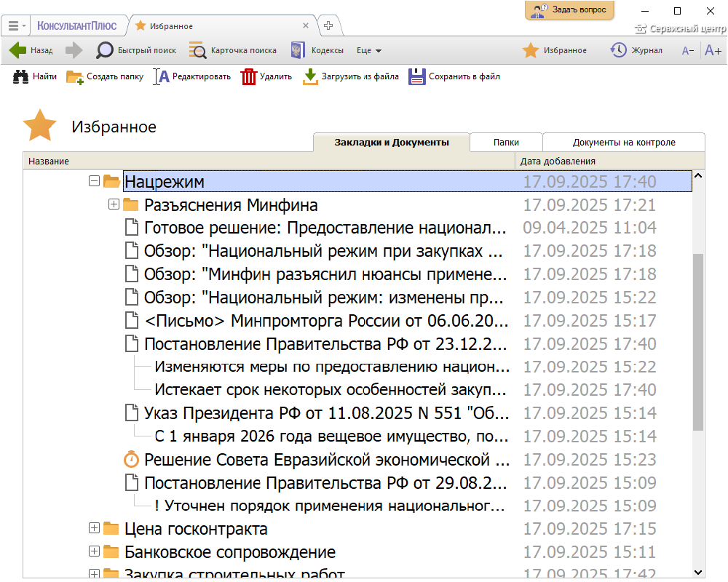Click Save to file floppy icon

pyautogui.click(x=416, y=76)
